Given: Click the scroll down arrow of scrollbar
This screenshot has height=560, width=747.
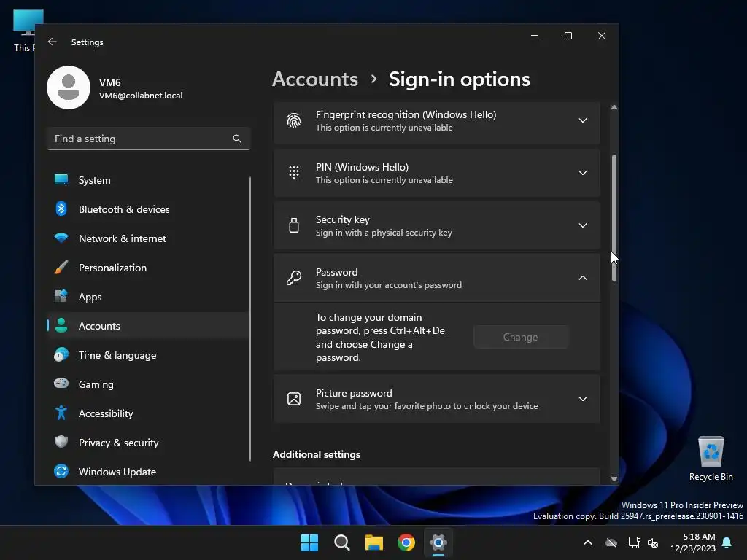Looking at the screenshot, I should (614, 479).
